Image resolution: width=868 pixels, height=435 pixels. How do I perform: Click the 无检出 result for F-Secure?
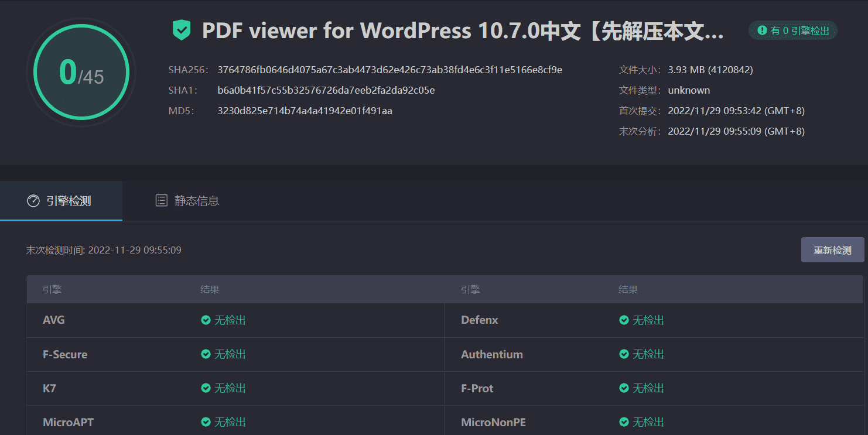tap(230, 354)
